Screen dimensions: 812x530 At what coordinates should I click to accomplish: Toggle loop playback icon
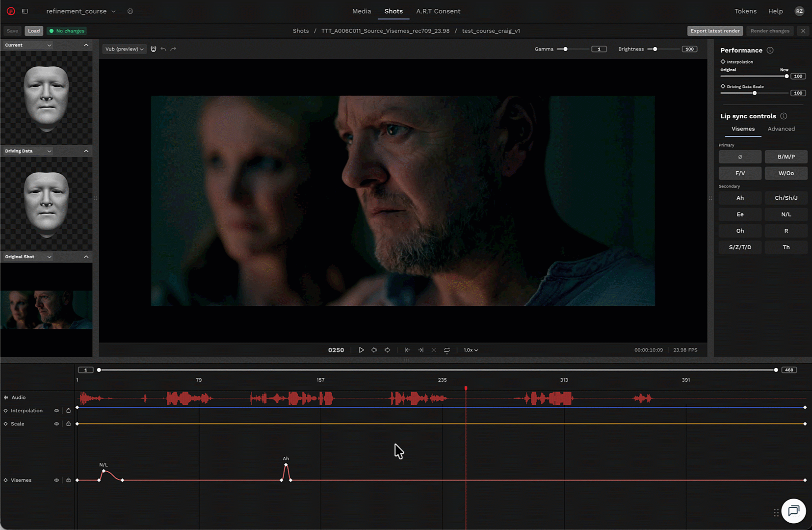(x=447, y=350)
